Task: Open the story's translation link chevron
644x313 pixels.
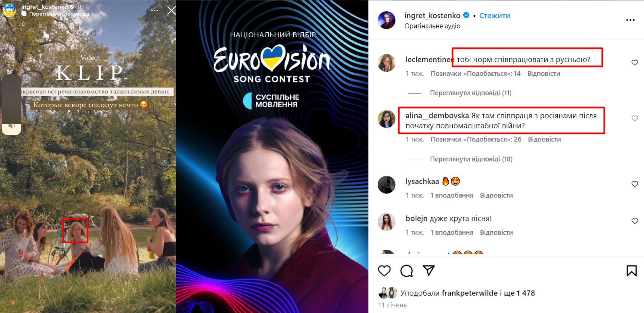Action: [x=92, y=14]
